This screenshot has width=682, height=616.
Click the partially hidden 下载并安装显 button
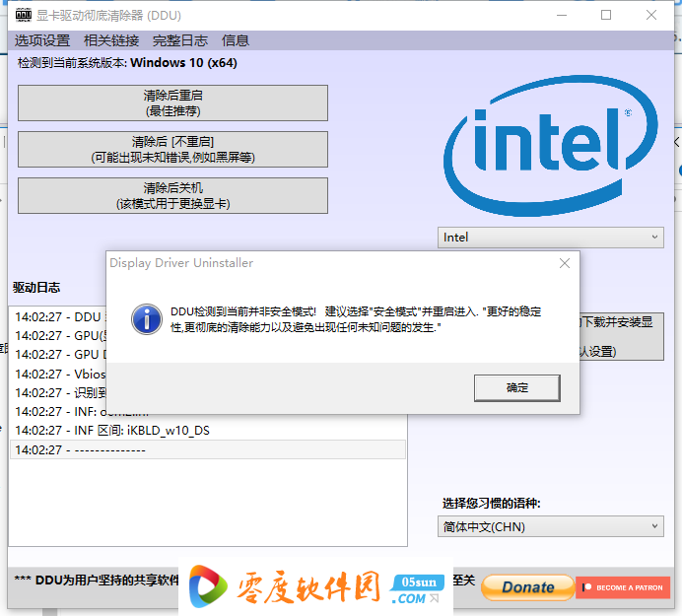[622, 336]
